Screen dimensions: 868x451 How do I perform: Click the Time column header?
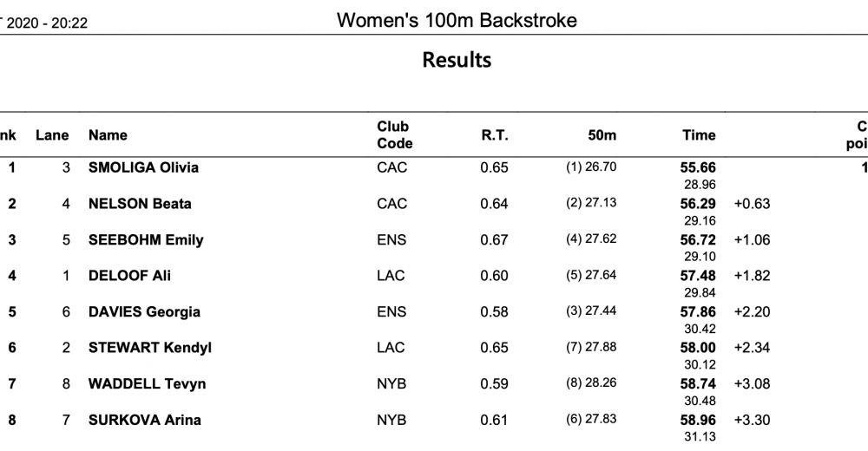pyautogui.click(x=699, y=135)
